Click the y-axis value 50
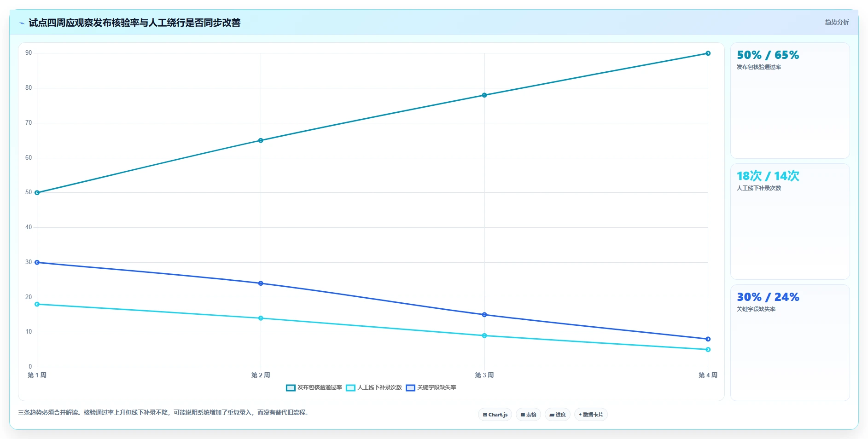This screenshot has height=439, width=868. [29, 192]
